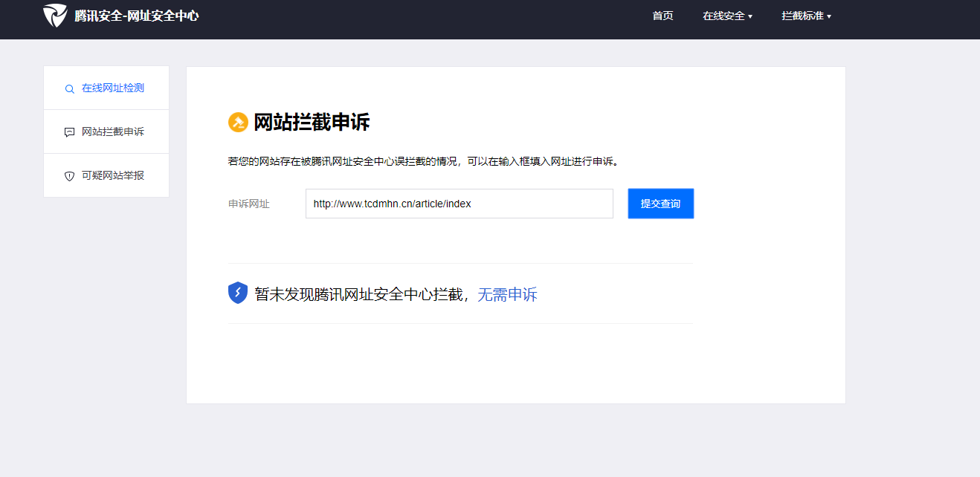Click the description text about 误拦截
Screen dimensions: 980x477
(x=424, y=161)
